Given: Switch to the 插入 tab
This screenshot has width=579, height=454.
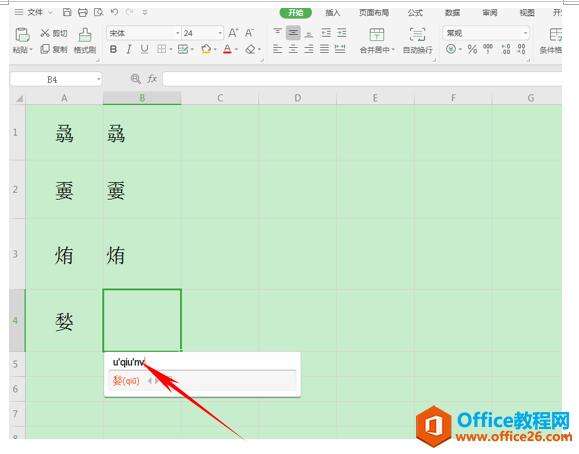Looking at the screenshot, I should tap(333, 13).
